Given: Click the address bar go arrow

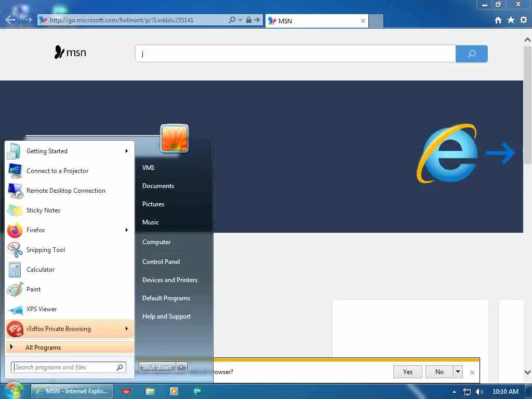Looking at the screenshot, I should (x=257, y=20).
